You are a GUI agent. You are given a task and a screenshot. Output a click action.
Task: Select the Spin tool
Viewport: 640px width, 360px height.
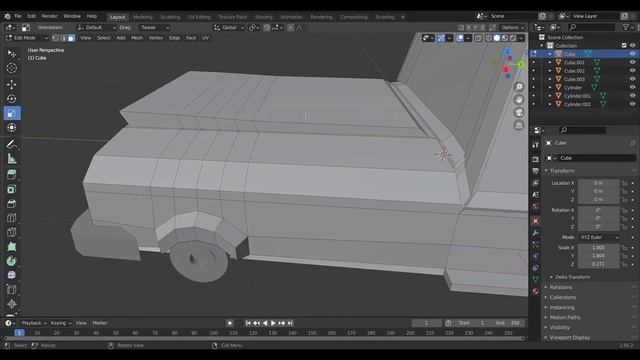(x=11, y=261)
